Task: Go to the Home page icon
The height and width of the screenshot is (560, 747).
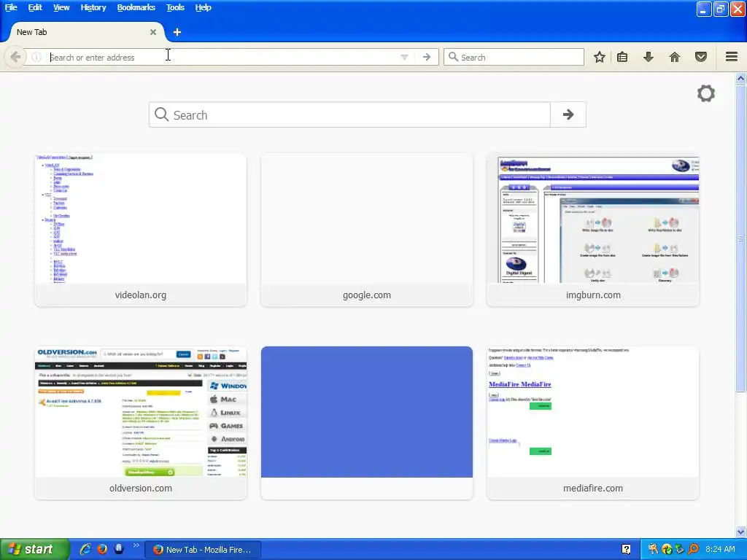Action: (x=675, y=57)
